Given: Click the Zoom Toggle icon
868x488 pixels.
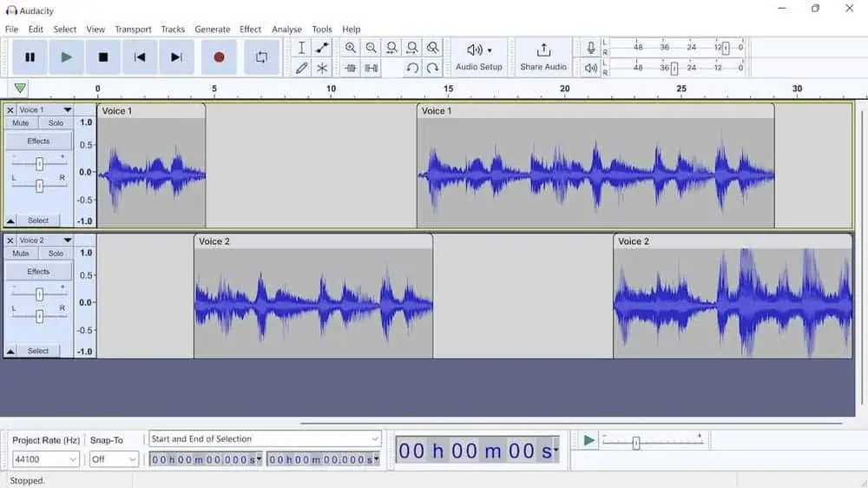Looking at the screenshot, I should click(x=432, y=48).
